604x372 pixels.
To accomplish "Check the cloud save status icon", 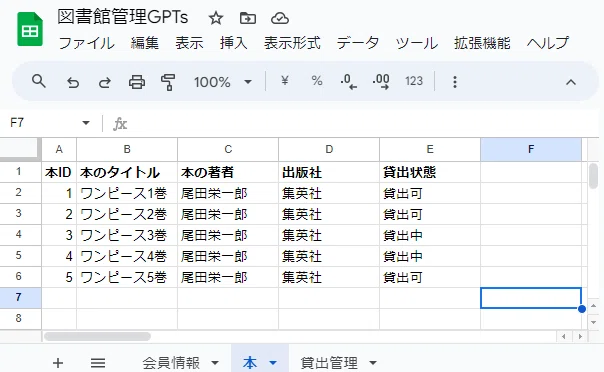I will pos(280,18).
